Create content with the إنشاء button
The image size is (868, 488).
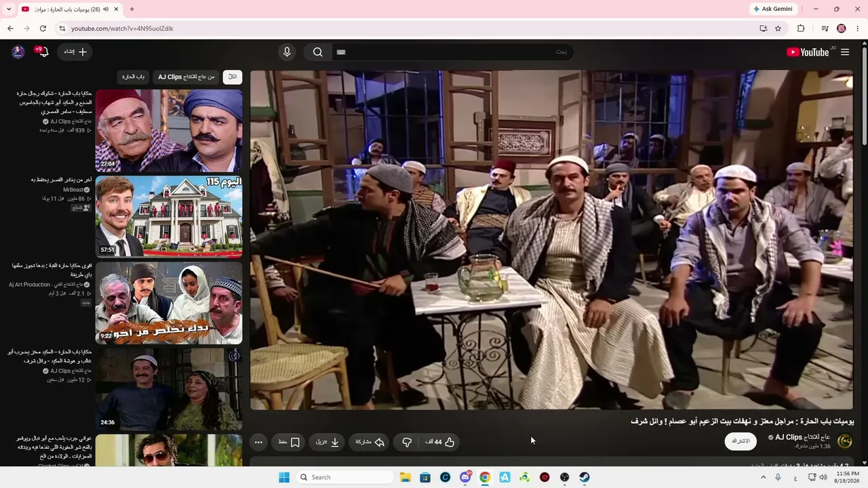75,52
